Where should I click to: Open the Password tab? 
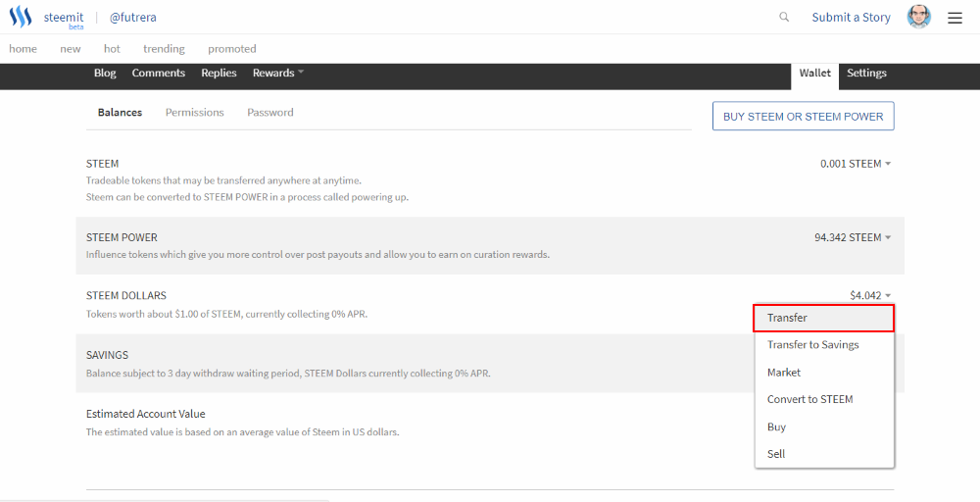coord(269,113)
